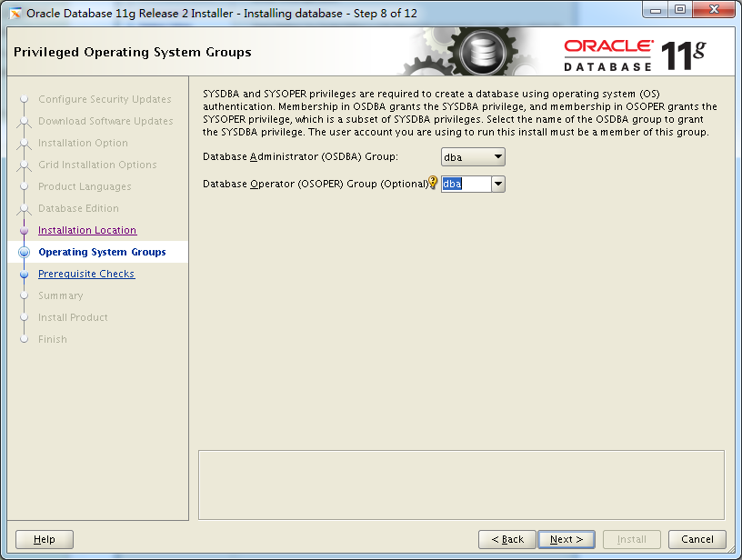Click the Next button
The image size is (742, 560).
(x=567, y=539)
